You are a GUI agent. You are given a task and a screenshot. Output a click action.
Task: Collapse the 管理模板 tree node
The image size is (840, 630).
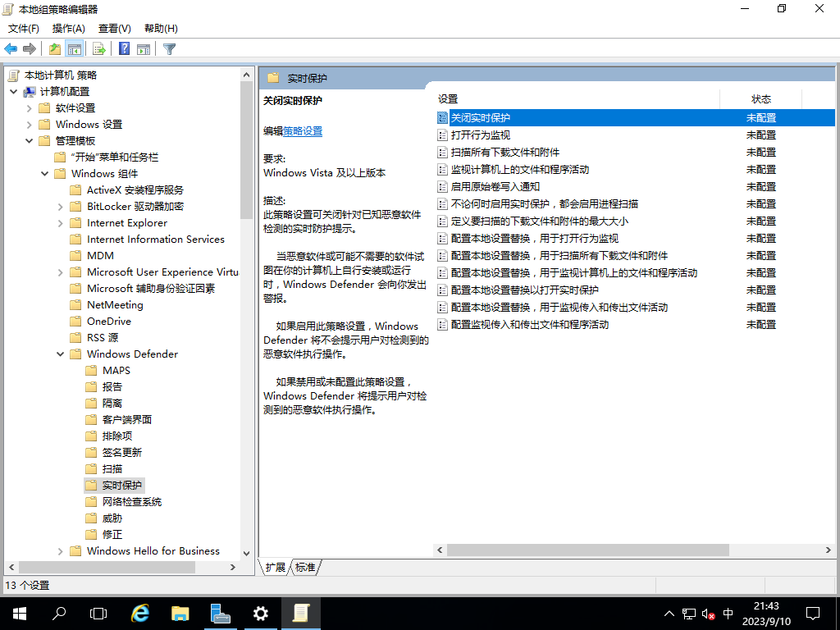[x=30, y=141]
